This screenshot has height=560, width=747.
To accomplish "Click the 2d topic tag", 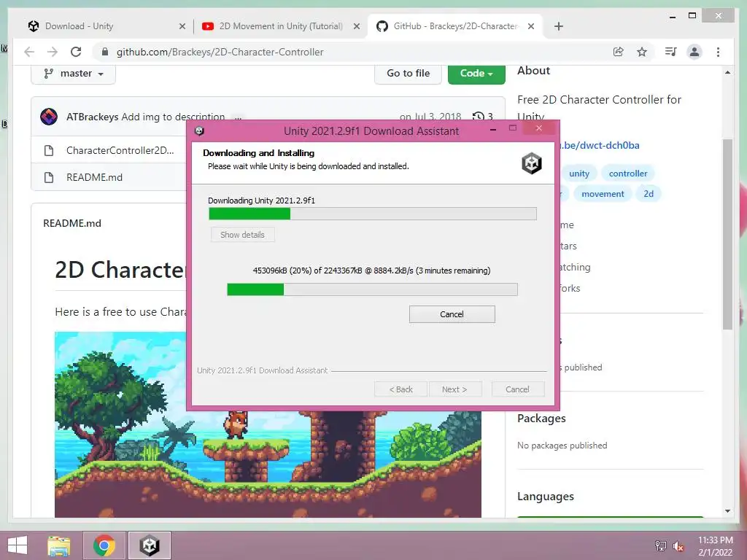I will pyautogui.click(x=649, y=194).
